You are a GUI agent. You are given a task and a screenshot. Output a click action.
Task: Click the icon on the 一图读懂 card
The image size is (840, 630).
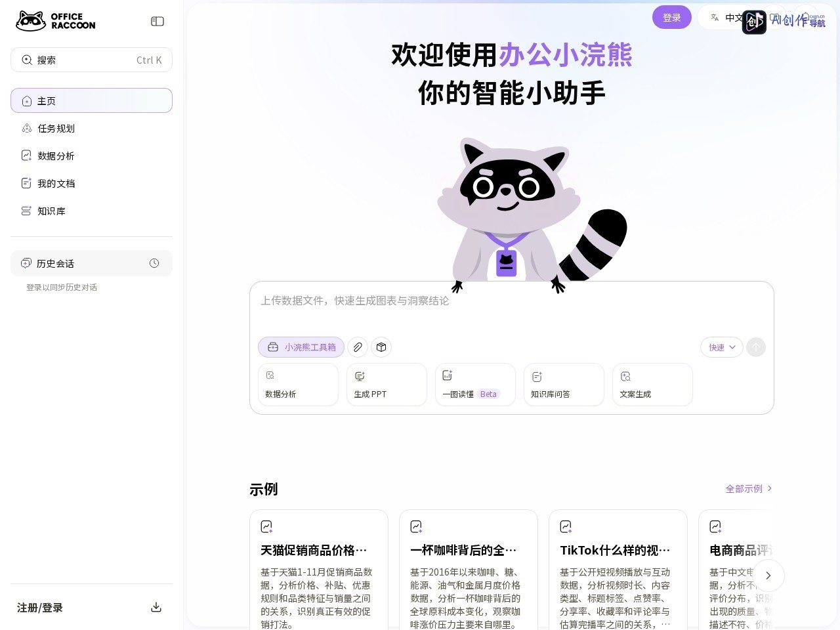click(x=448, y=375)
